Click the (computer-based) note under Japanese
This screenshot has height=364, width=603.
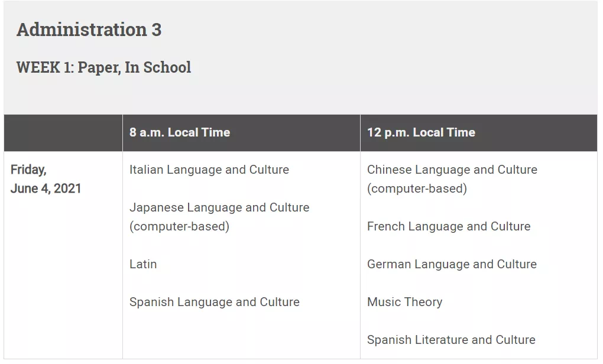179,226
